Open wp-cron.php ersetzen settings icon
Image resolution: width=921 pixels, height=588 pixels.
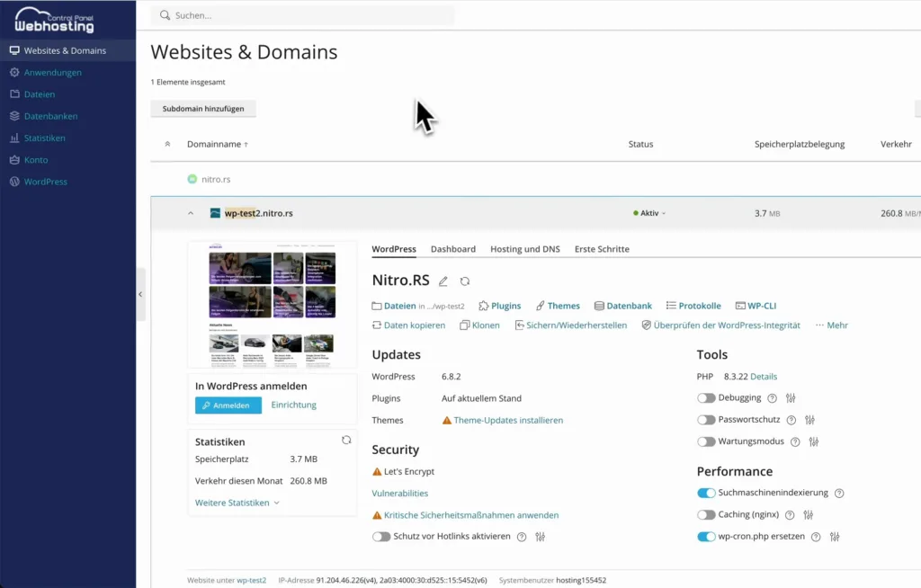point(835,537)
